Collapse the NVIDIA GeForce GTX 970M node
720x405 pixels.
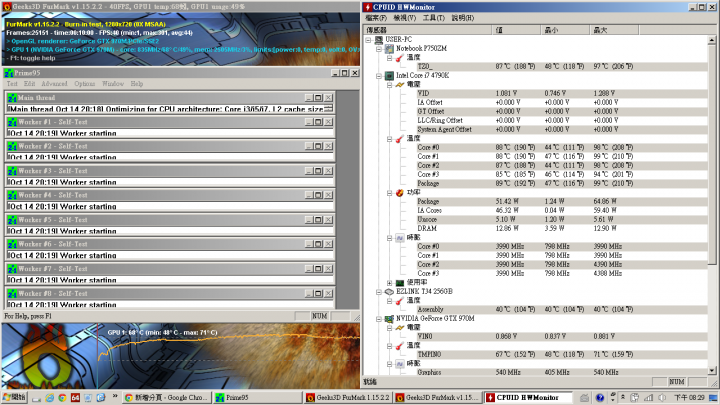(x=379, y=319)
